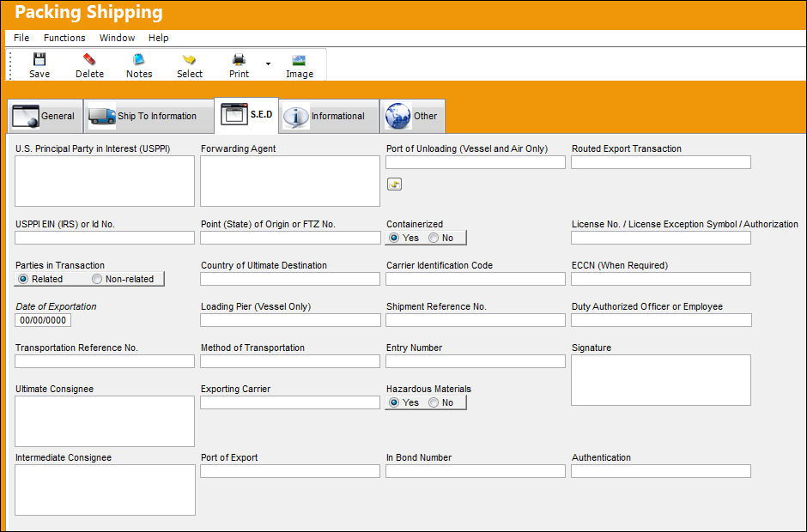
Task: Switch to the Informational tab
Action: click(330, 116)
